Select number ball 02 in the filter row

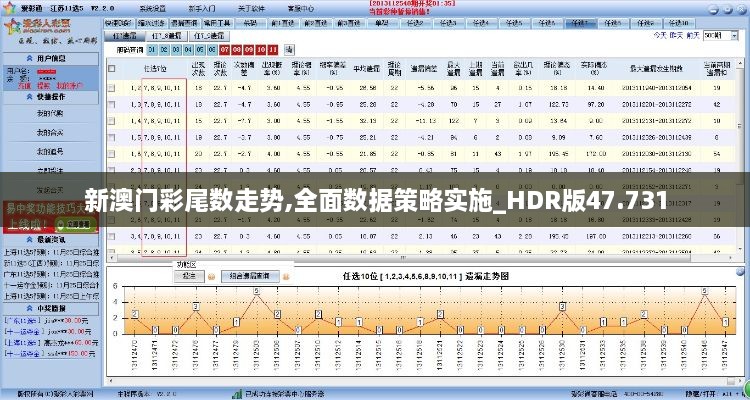point(164,49)
